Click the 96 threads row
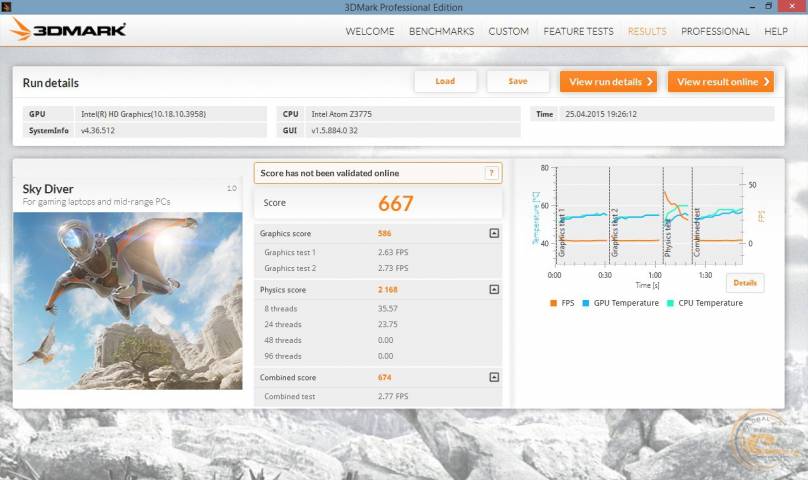808x480 pixels. pyautogui.click(x=378, y=356)
